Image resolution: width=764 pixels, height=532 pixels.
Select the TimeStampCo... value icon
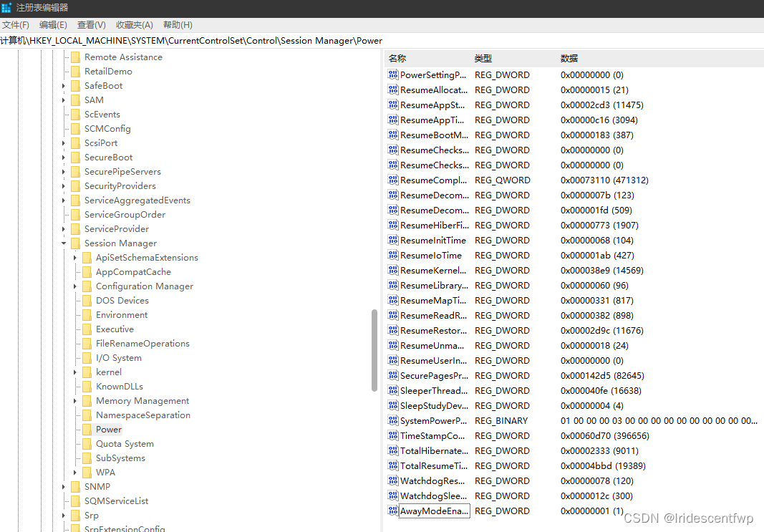393,435
